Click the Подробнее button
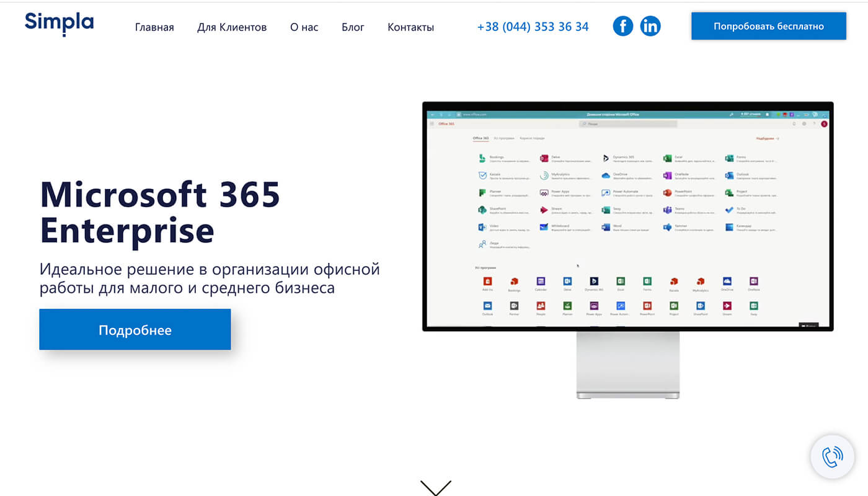The image size is (868, 496). coord(135,330)
